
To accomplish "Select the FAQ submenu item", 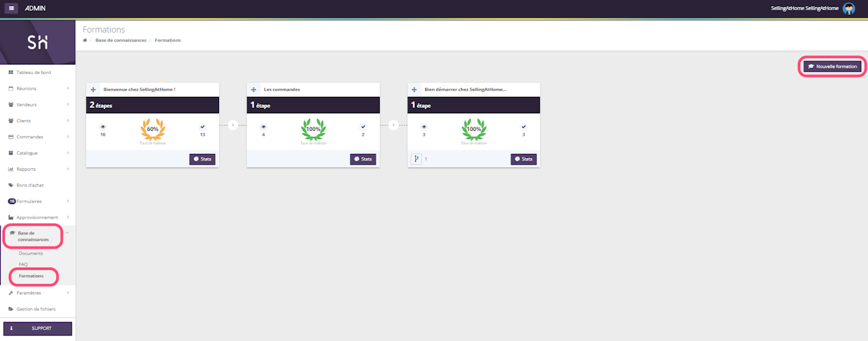I will click(x=23, y=264).
